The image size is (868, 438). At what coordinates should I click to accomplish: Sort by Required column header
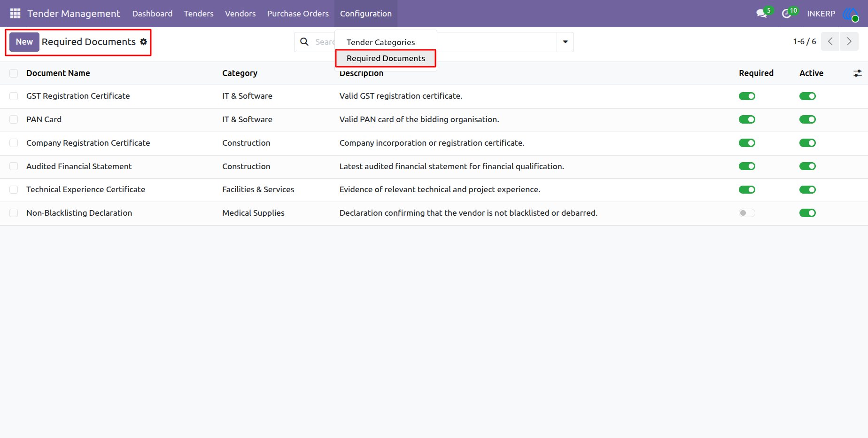[756, 73]
